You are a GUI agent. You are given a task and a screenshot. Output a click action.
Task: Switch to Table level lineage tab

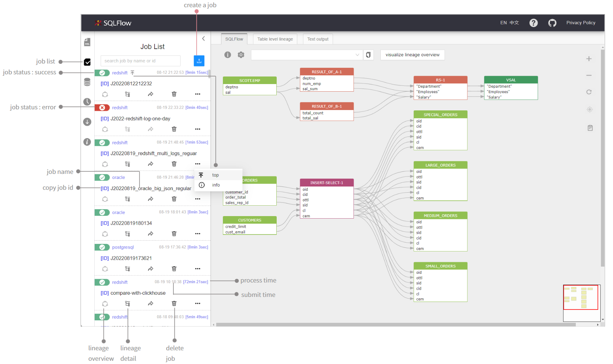[x=275, y=39]
